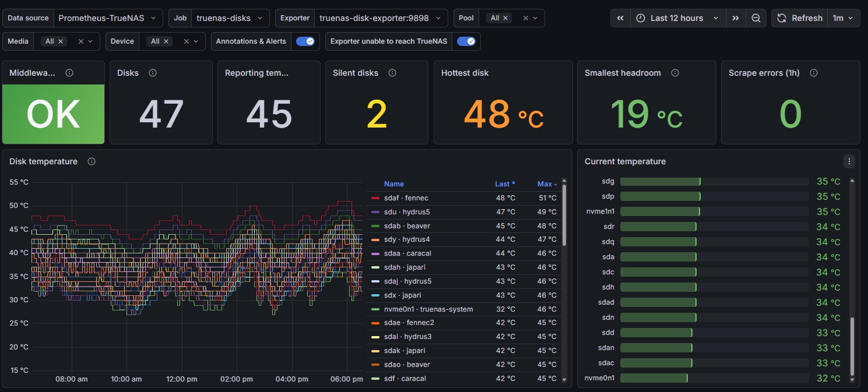Click the Current temperature panel scrollbar
Screen dimensions: 868x392
[852, 347]
